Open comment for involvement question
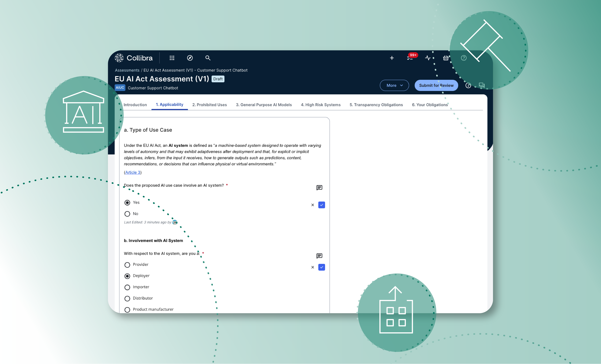 tap(319, 256)
